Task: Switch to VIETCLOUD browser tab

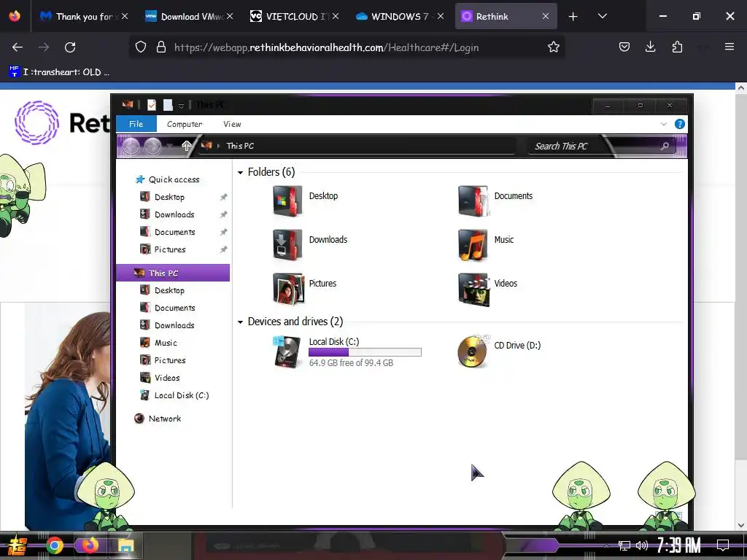Action: pos(295,16)
